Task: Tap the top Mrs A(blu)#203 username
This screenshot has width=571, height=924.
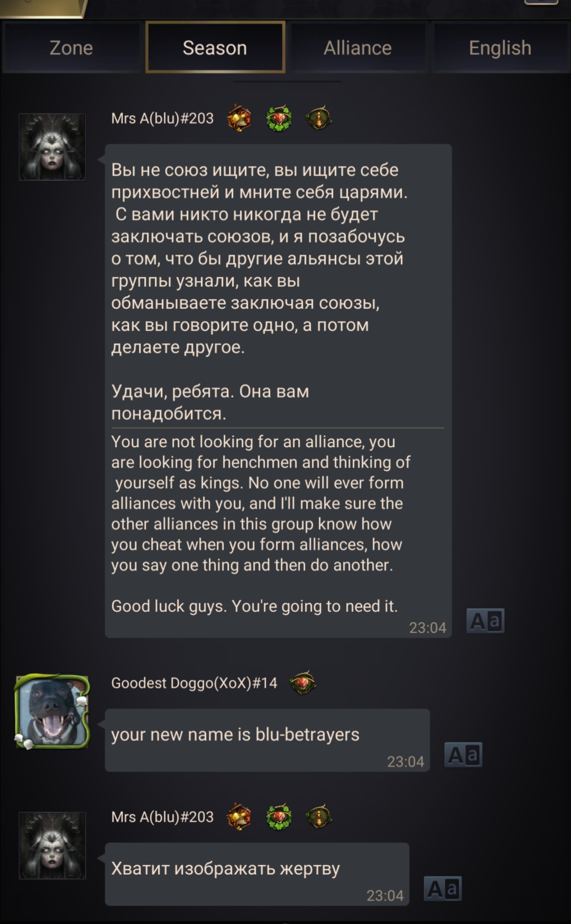Action: click(162, 118)
